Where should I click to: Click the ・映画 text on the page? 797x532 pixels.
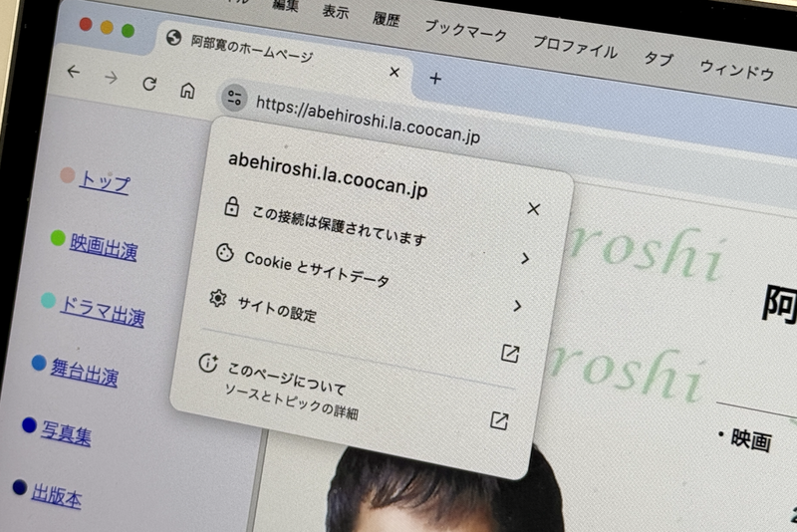745,438
